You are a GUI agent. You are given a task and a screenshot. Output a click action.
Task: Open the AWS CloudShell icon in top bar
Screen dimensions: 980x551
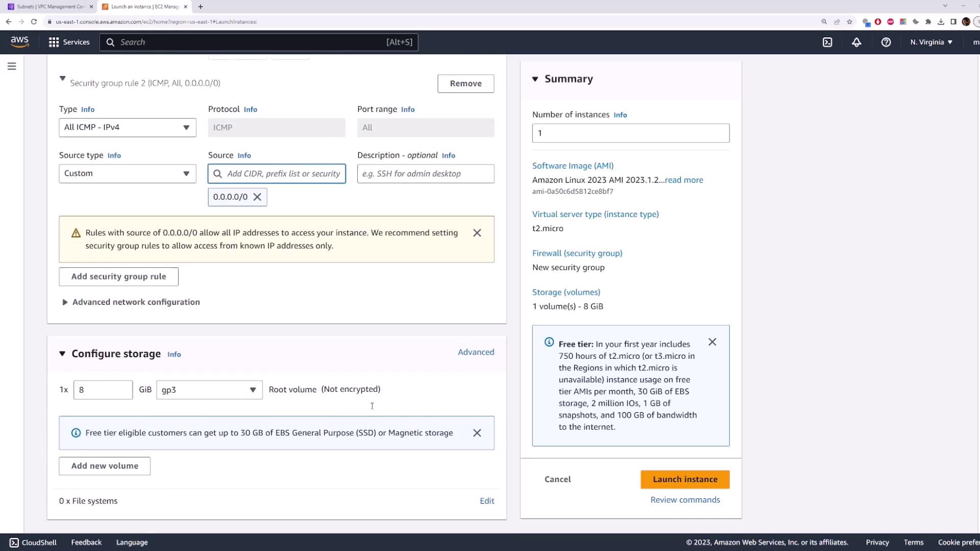point(827,42)
